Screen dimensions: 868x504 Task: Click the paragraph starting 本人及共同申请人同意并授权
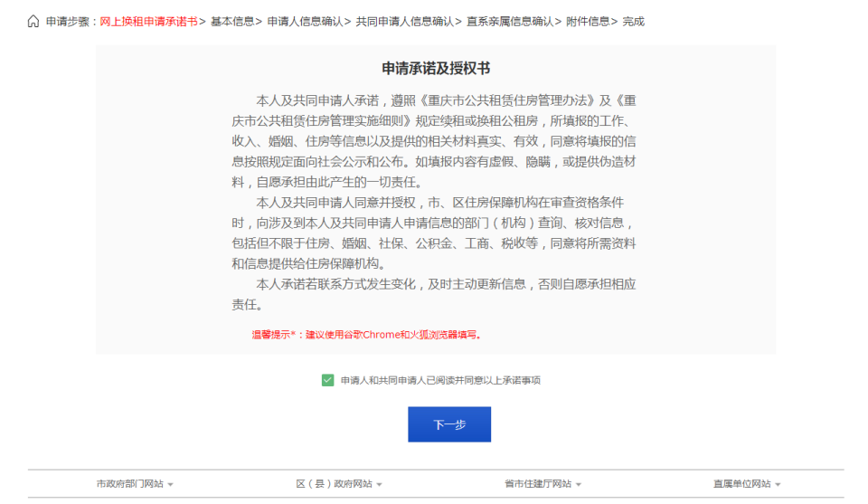coord(434,233)
